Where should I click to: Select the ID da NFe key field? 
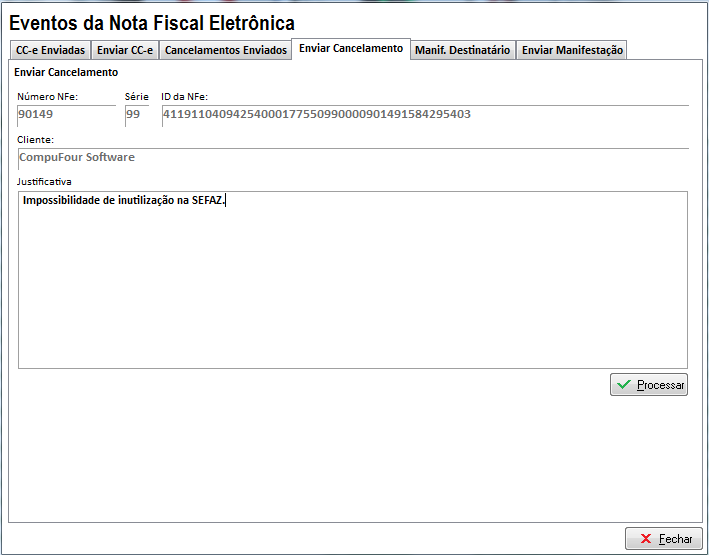coord(424,114)
